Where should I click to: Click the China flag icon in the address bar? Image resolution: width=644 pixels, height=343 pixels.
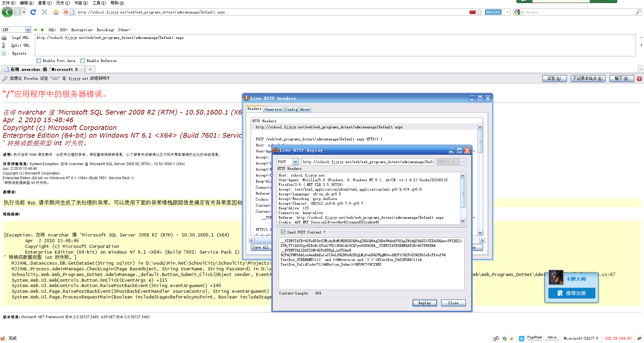click(473, 12)
